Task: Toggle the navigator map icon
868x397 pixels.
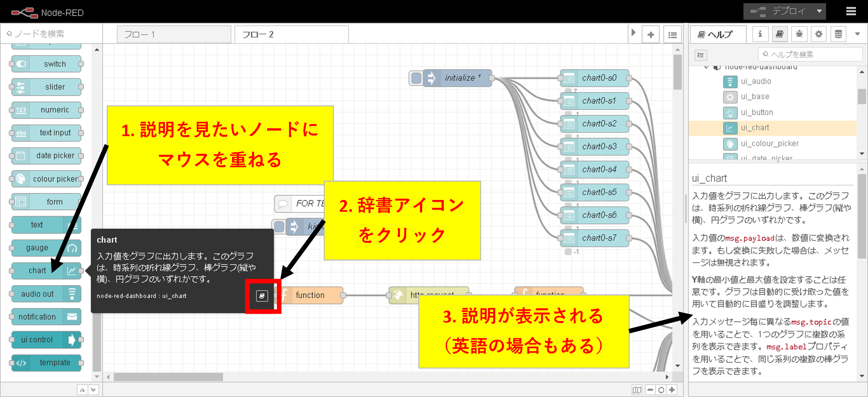Action: point(637,390)
